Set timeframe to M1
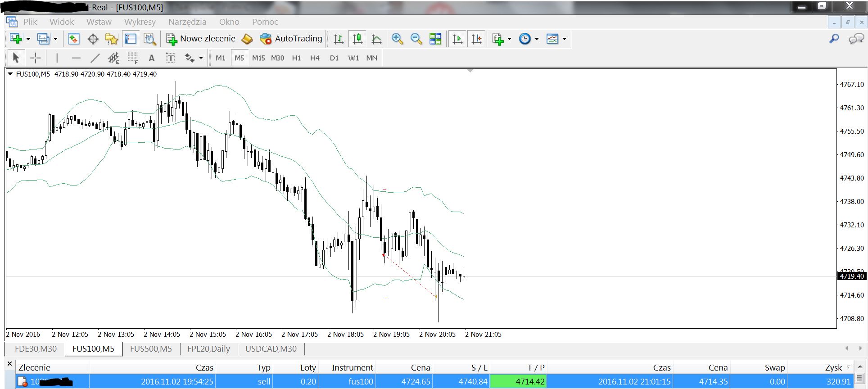868x389 pixels. [x=220, y=58]
